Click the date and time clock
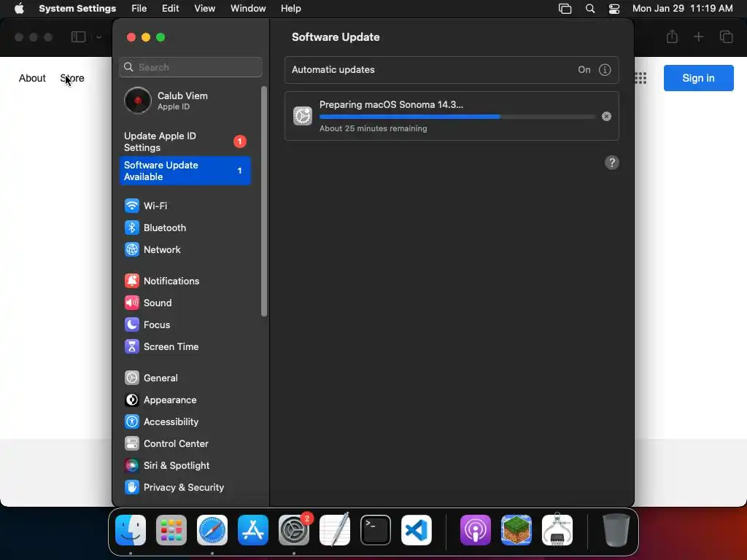 tap(683, 9)
